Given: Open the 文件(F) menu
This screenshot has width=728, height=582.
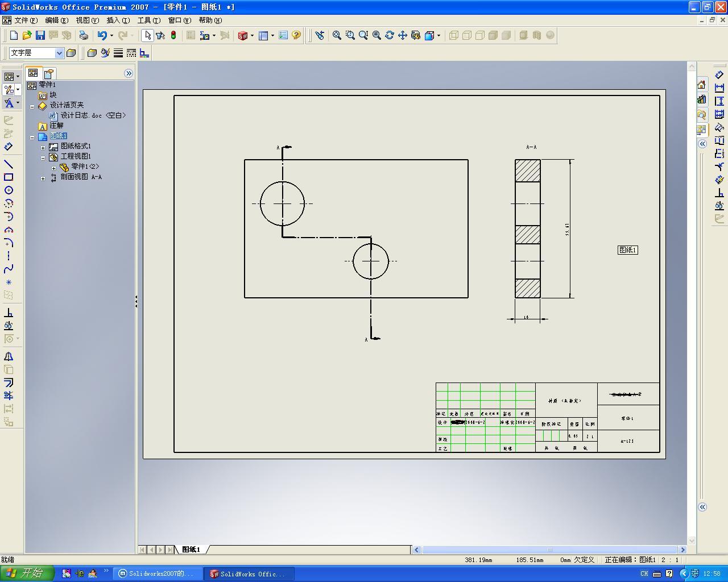Looking at the screenshot, I should click(26, 20).
